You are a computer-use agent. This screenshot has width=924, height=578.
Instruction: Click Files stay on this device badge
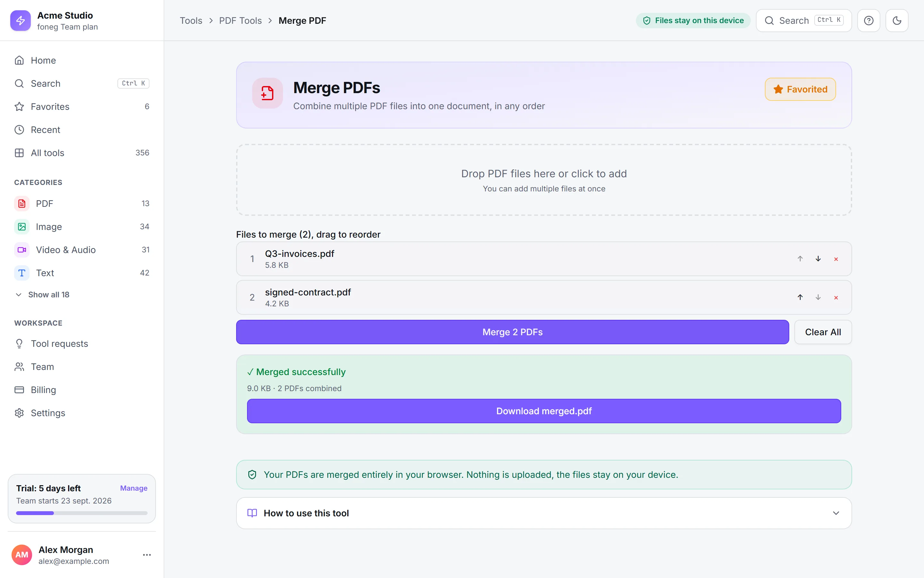(x=693, y=21)
